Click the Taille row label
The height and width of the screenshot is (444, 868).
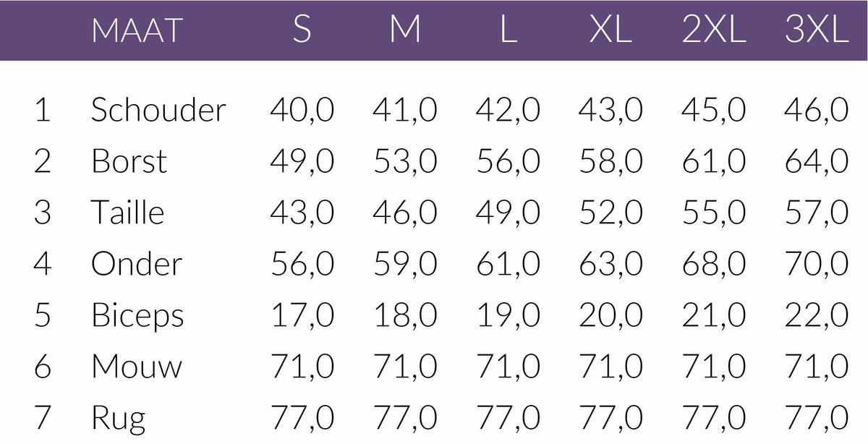(127, 213)
